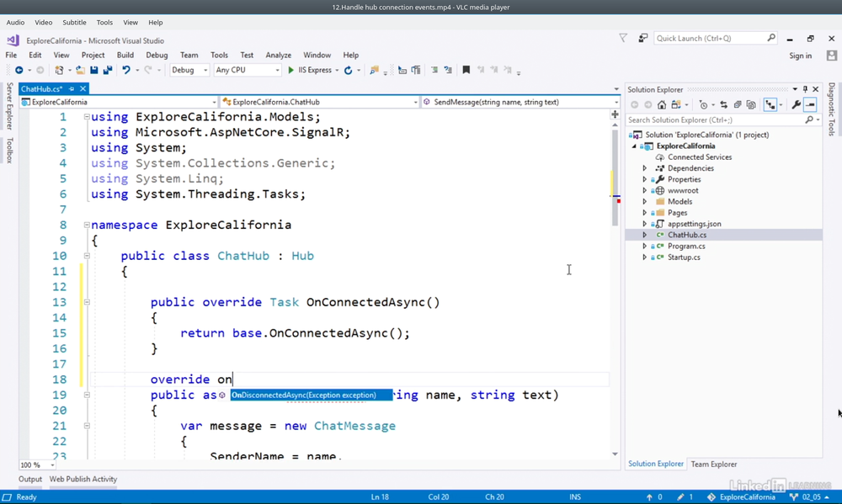Save the file with the Save icon
Screen dimensions: 842x504
tap(94, 71)
